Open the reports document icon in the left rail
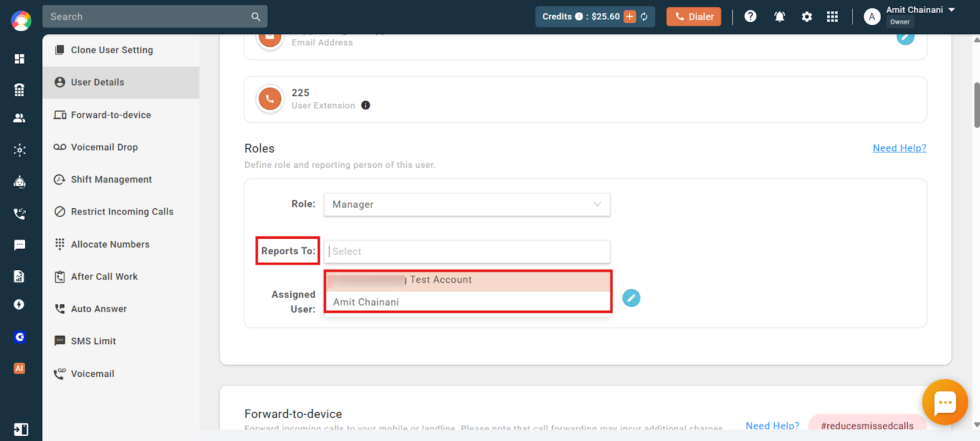 click(20, 276)
